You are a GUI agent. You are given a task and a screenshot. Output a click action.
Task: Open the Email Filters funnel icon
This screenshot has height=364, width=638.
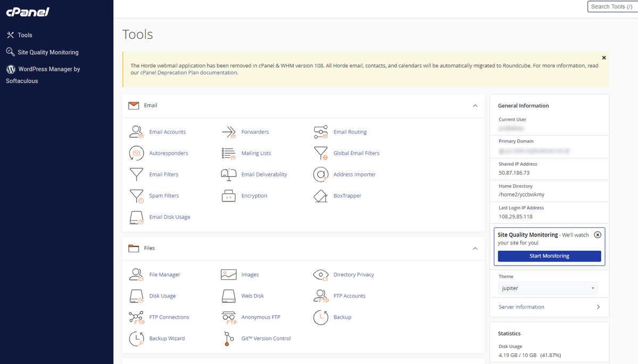137,174
